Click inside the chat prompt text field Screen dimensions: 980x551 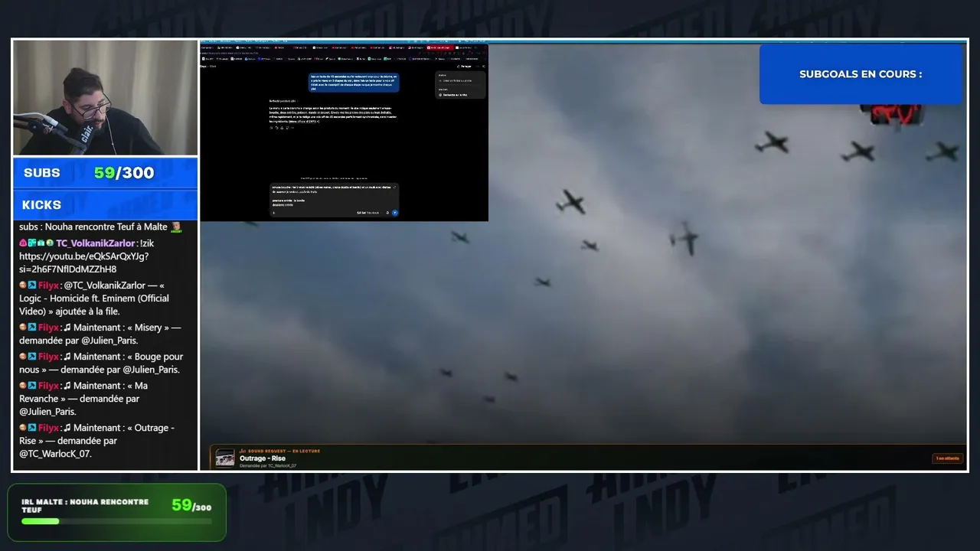[333, 194]
